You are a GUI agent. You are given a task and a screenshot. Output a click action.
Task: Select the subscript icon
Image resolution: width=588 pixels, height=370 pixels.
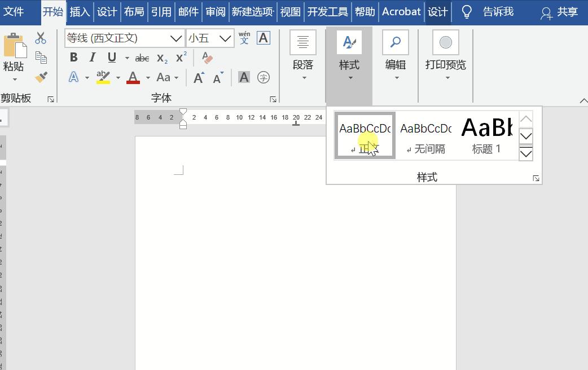[161, 57]
